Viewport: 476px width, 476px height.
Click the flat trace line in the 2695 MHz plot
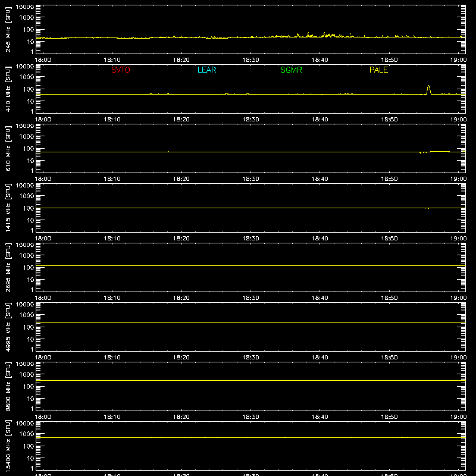250,265
